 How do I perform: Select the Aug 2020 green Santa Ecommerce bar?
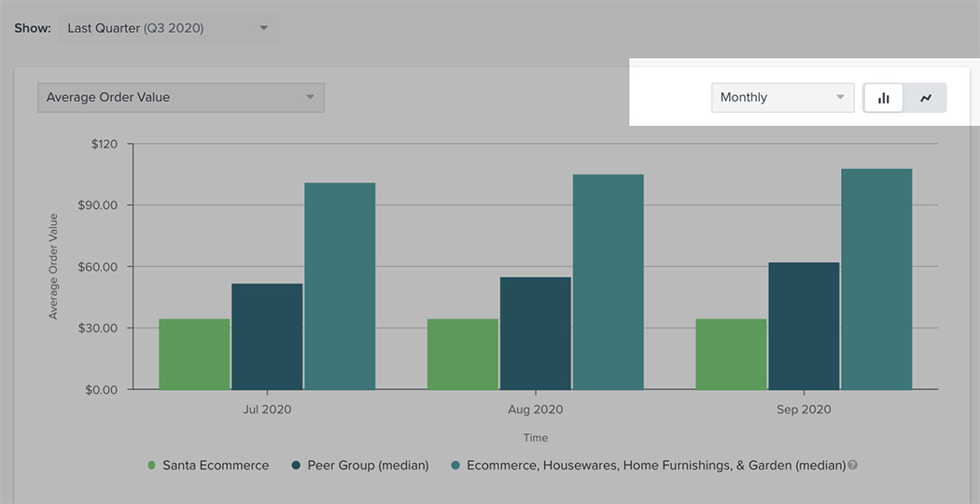(463, 354)
